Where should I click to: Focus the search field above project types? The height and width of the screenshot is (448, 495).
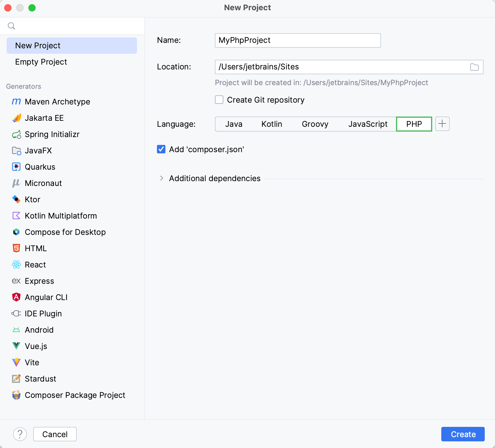point(72,26)
